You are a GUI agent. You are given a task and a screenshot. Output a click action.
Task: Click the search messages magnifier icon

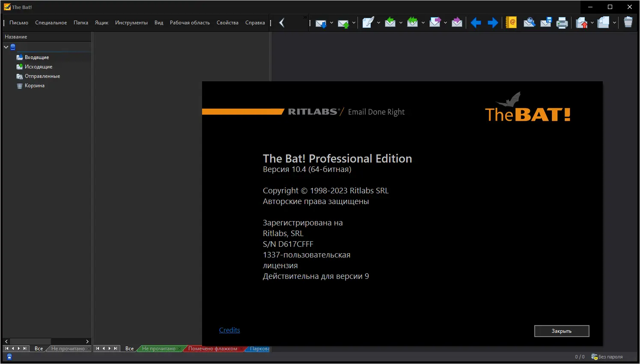[x=529, y=23]
